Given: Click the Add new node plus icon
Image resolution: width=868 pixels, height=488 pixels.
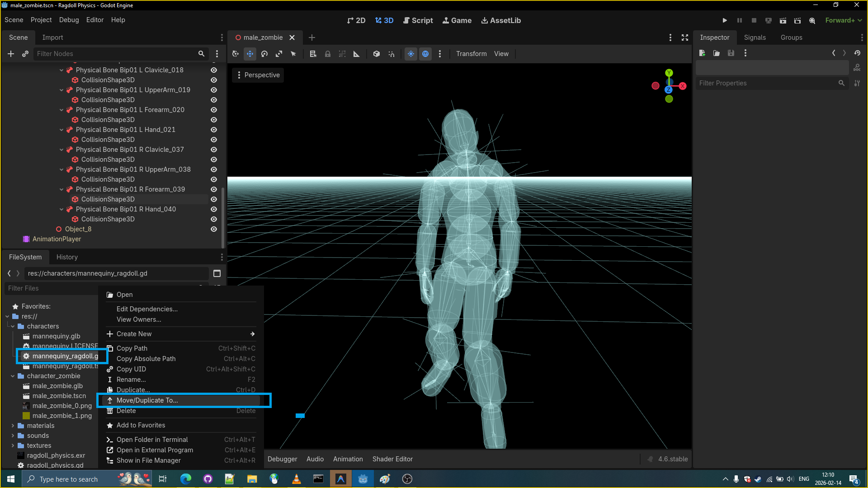Looking at the screenshot, I should click(x=11, y=54).
